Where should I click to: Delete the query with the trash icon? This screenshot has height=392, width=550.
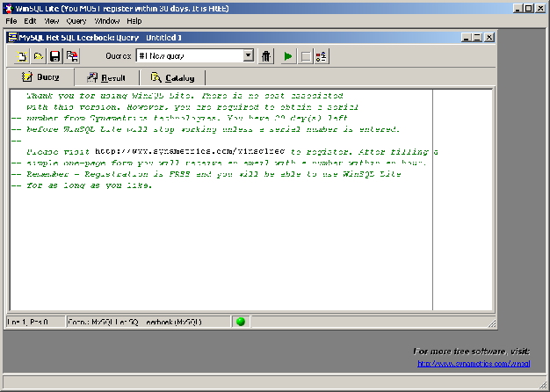coord(266,56)
